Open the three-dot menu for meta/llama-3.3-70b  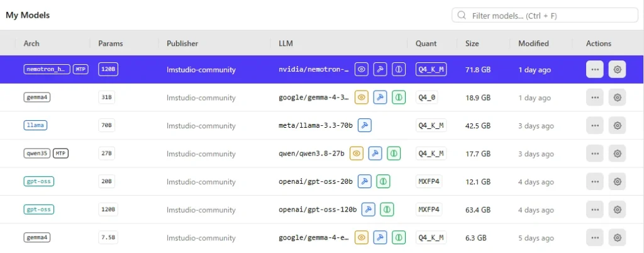pyautogui.click(x=595, y=125)
